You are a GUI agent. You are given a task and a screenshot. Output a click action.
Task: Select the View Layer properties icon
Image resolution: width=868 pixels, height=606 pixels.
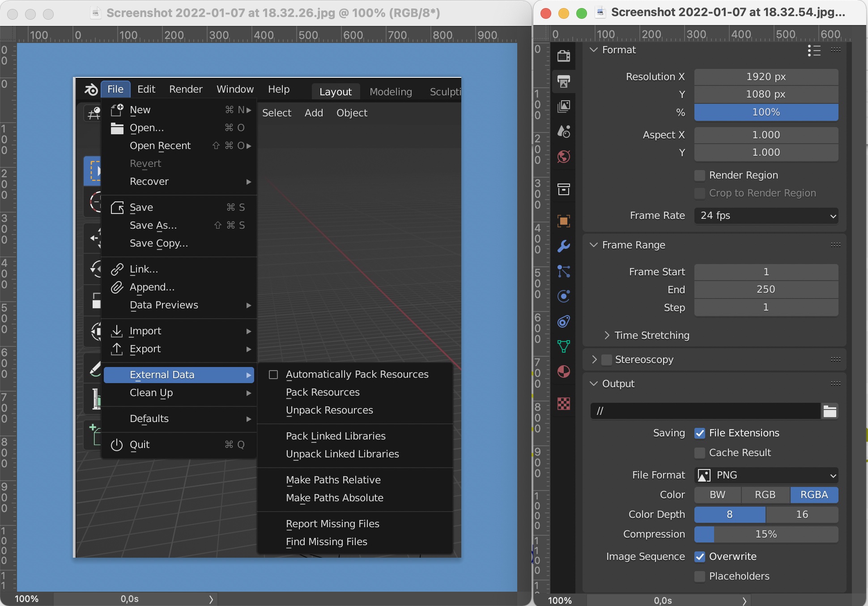(564, 106)
